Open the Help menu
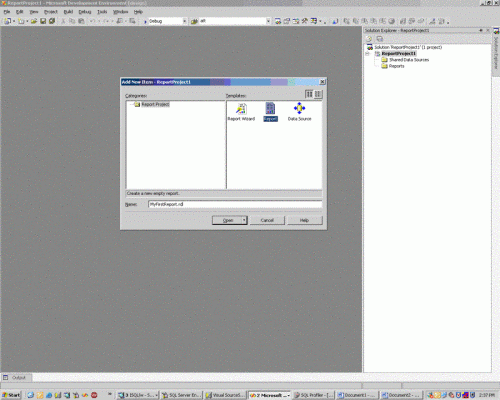This screenshot has height=400, width=500. pyautogui.click(x=138, y=12)
